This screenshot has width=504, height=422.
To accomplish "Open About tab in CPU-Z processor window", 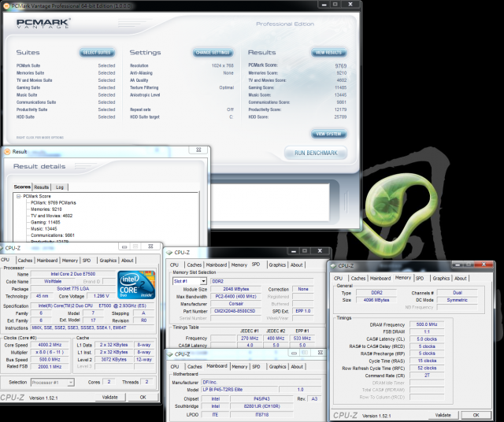I will (128, 261).
